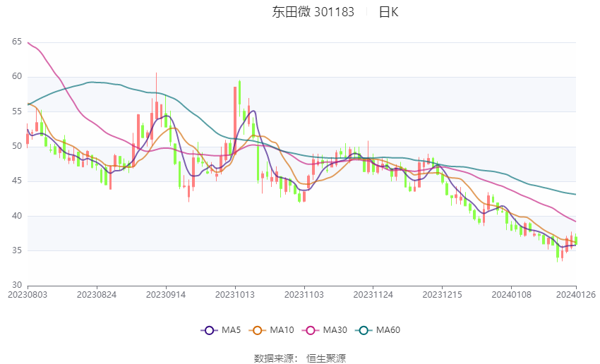Click the 20231013 date axis label
Screen dimensions: 600x364
click(x=235, y=295)
